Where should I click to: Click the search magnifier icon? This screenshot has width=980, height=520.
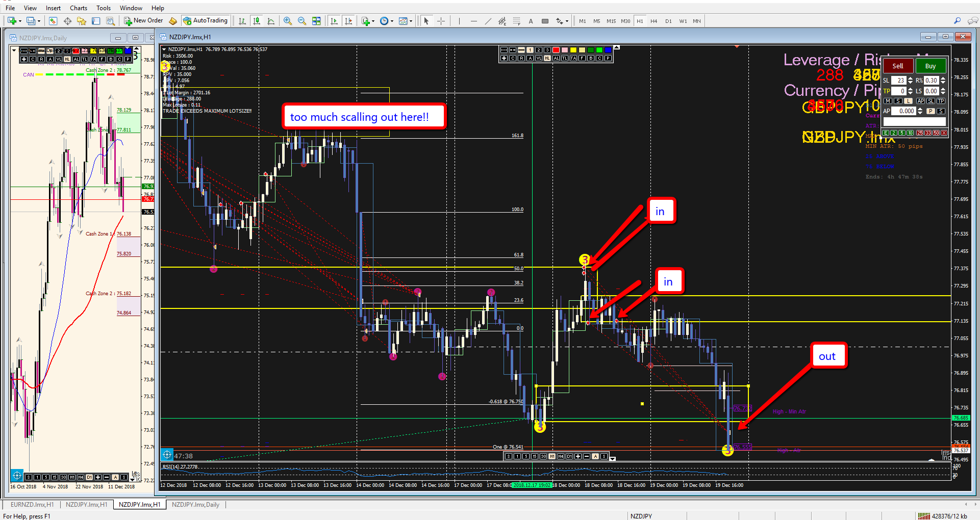click(958, 21)
